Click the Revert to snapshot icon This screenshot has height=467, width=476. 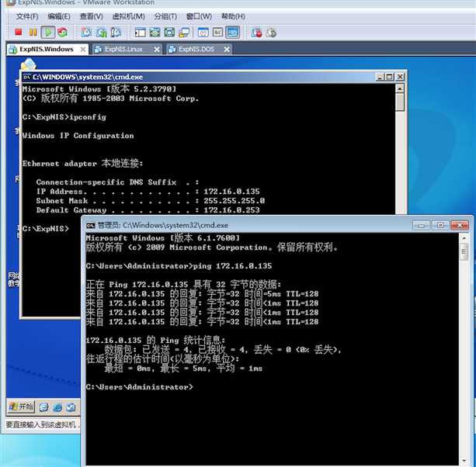(102, 32)
